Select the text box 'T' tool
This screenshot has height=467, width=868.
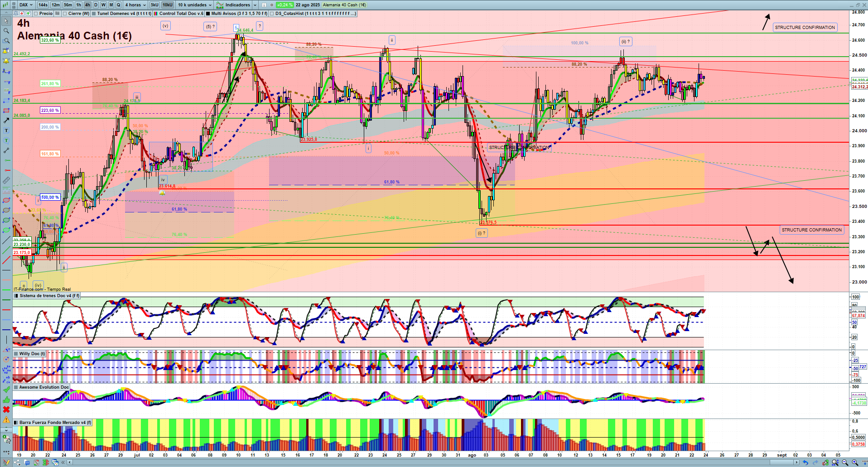(x=6, y=130)
